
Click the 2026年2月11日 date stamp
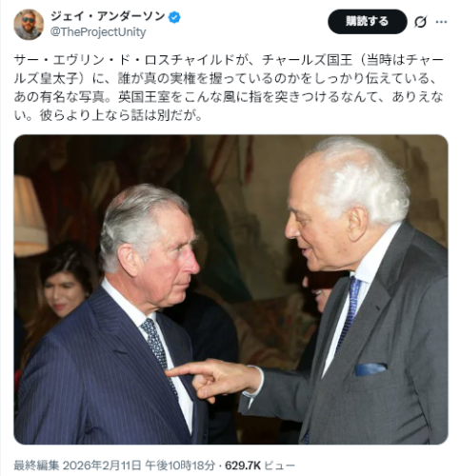102,466
